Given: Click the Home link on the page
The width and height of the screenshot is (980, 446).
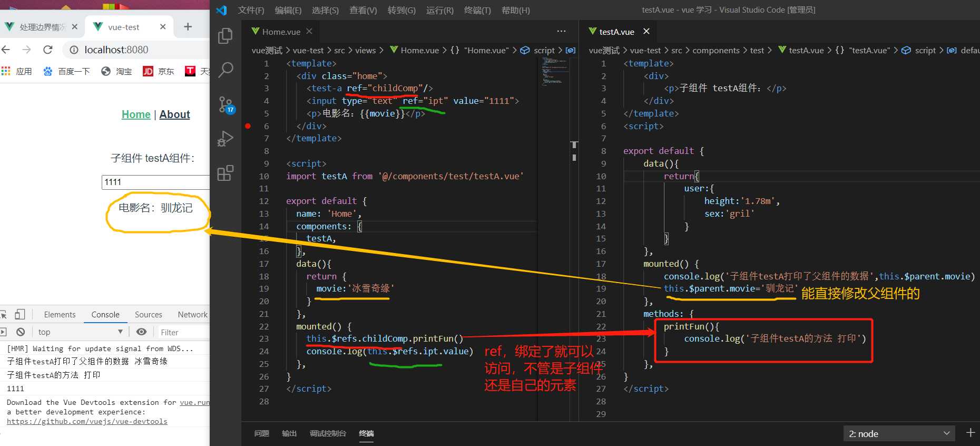Looking at the screenshot, I should [x=136, y=114].
